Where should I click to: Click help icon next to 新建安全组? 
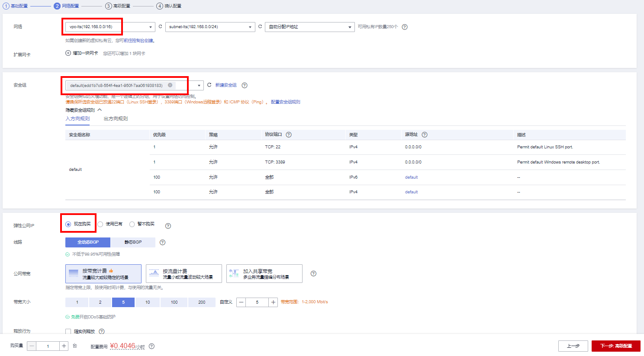click(245, 86)
